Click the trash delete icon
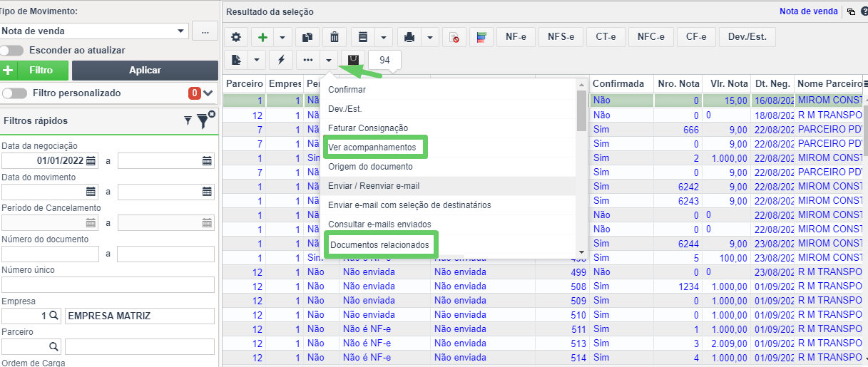The height and width of the screenshot is (367, 868). [335, 37]
